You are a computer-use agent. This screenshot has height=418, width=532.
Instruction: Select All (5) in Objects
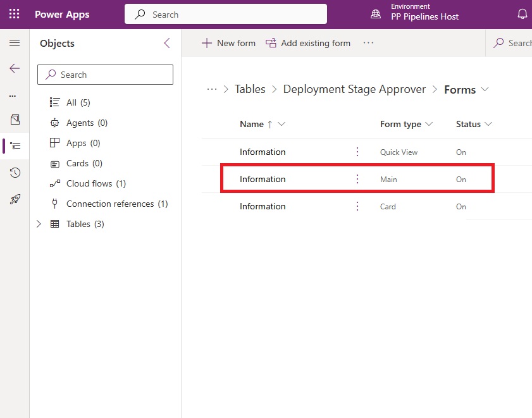(78, 102)
